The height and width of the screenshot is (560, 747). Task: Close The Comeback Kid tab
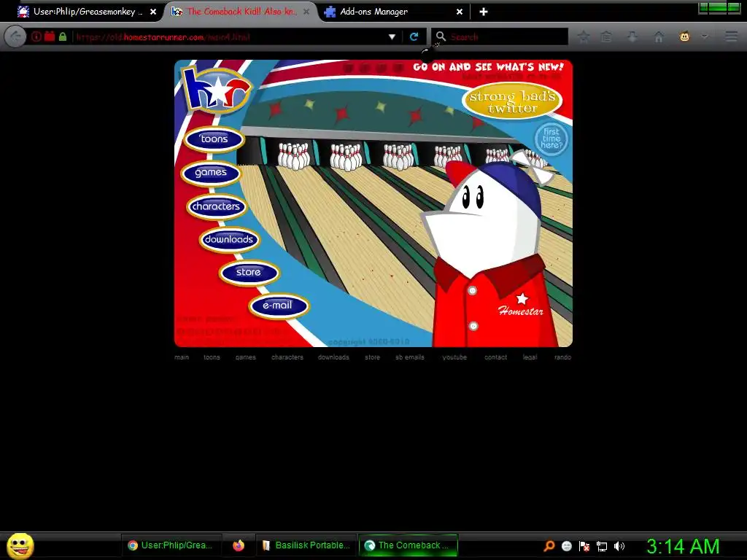[306, 12]
